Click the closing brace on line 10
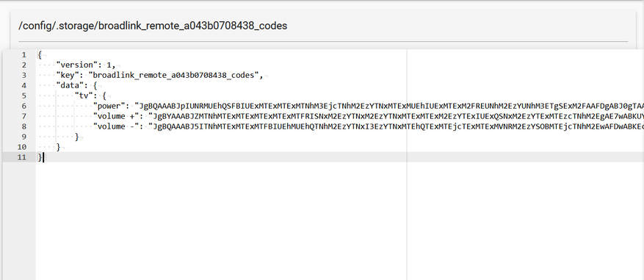Viewport: 644px width, 280px height. 58,147
